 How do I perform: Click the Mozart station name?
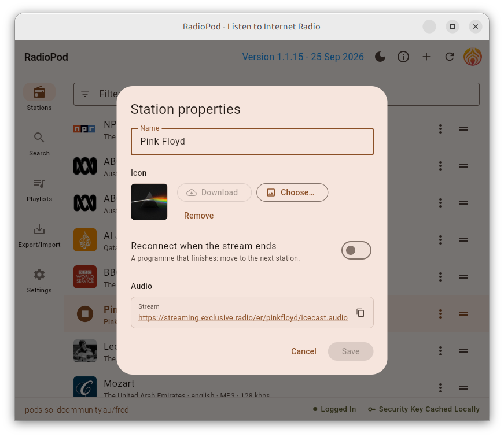[119, 383]
